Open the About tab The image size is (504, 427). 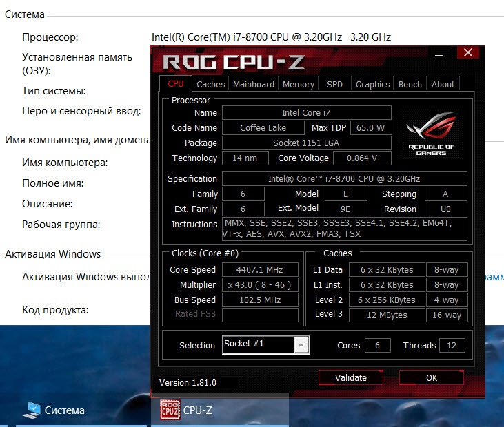(x=443, y=84)
